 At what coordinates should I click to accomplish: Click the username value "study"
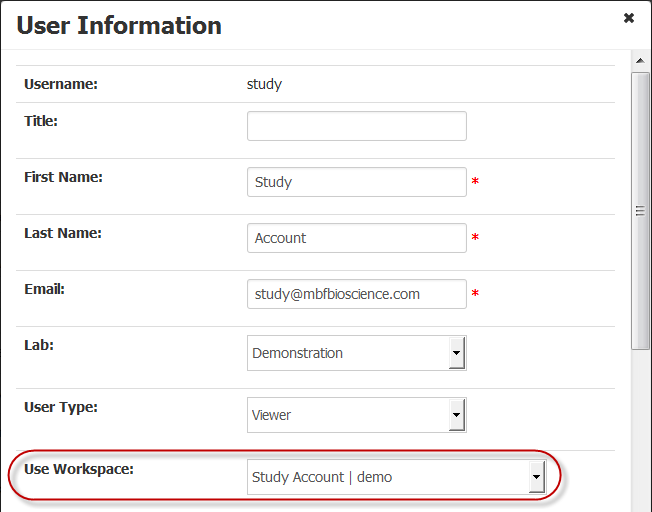(264, 84)
